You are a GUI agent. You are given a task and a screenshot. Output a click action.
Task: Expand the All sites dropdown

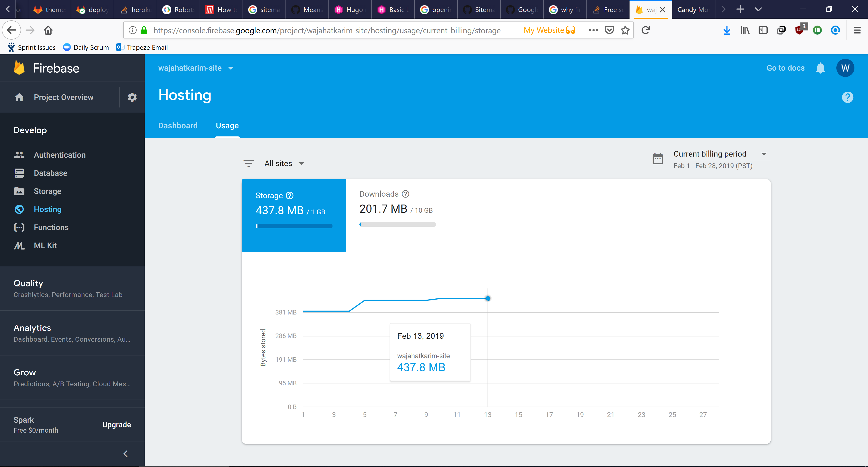284,164
